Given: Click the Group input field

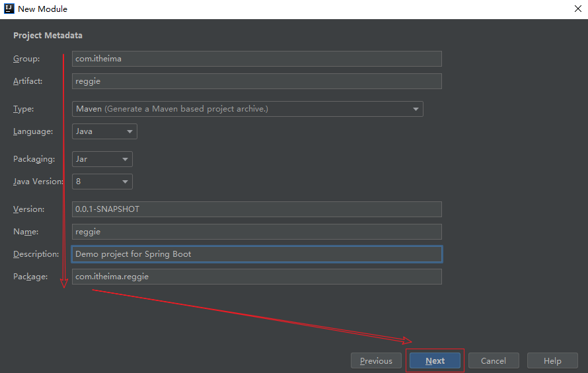Looking at the screenshot, I should pos(256,59).
